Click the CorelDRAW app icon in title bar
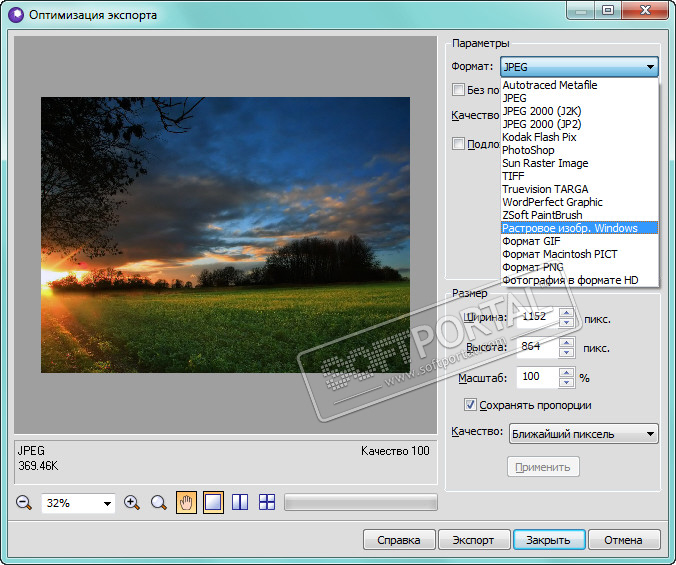This screenshot has width=676, height=565. click(x=16, y=15)
